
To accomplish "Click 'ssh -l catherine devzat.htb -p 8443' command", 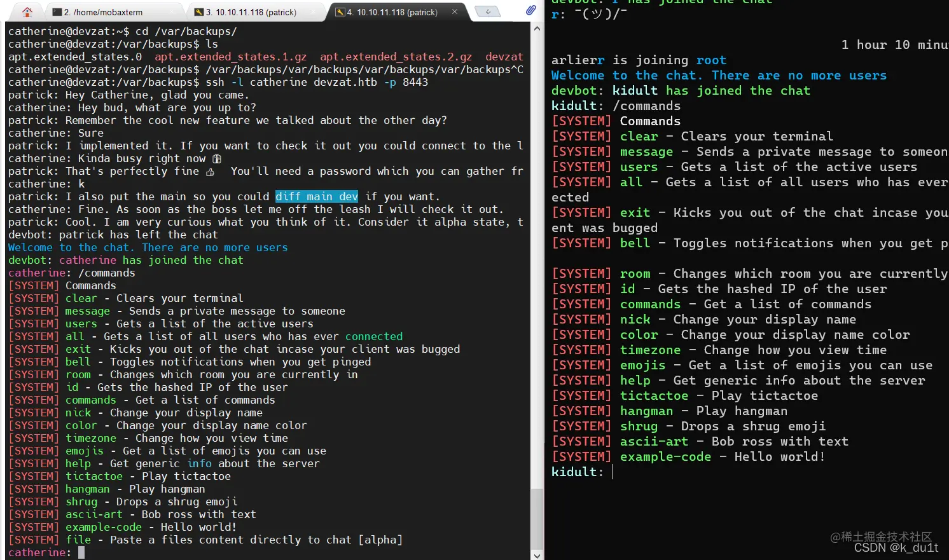I will pyautogui.click(x=317, y=82).
